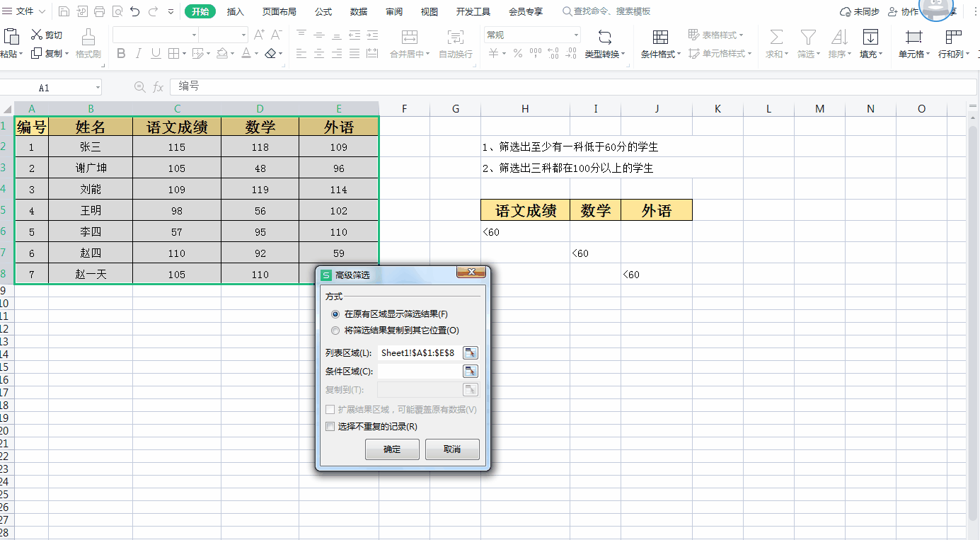980x540 pixels.
Task: Click the 筛选 filter funnel icon
Action: coord(807,37)
